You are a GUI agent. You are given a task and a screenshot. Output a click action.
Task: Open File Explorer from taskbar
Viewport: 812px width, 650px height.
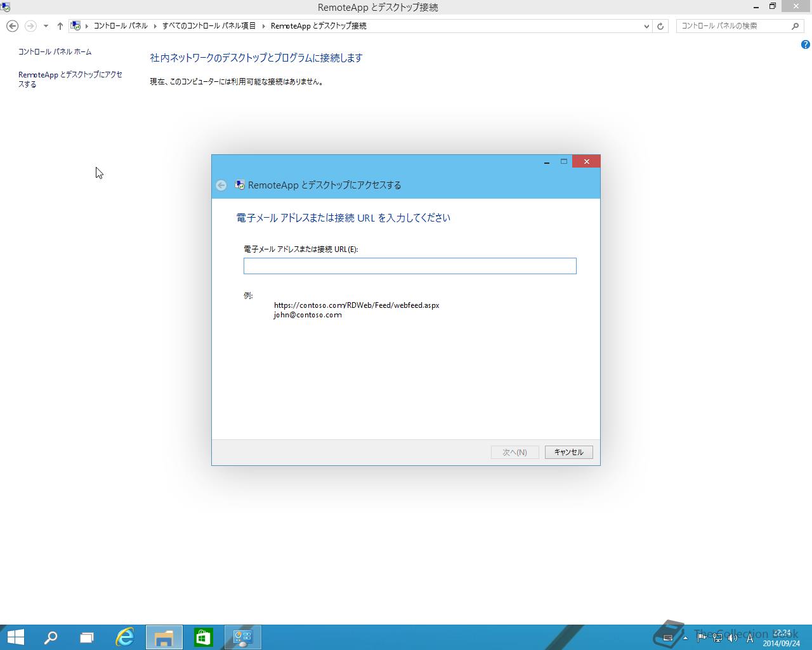164,637
